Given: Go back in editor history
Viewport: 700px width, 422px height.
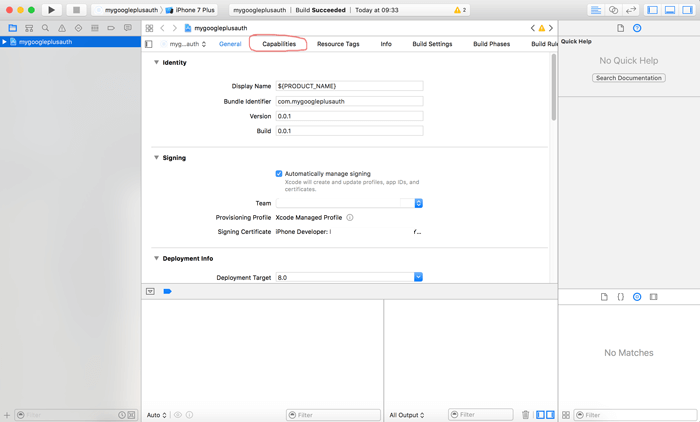Looking at the screenshot, I should pyautogui.click(x=162, y=28).
